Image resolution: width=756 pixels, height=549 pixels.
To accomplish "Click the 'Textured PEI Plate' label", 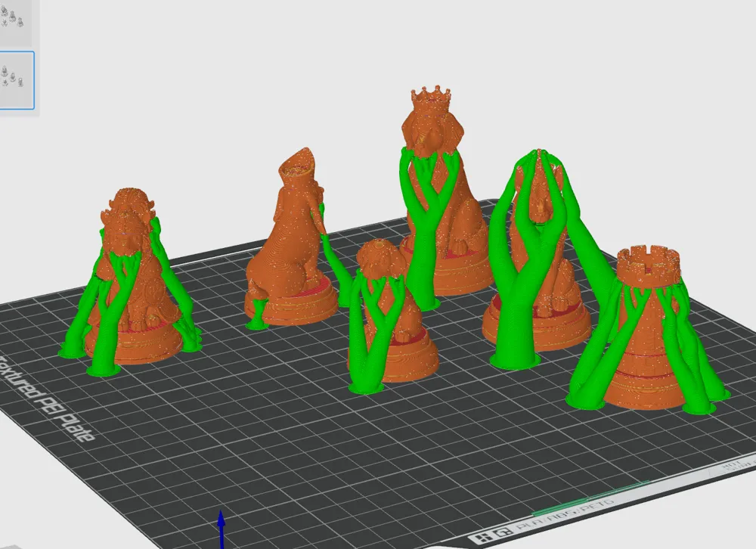I will point(47,399).
